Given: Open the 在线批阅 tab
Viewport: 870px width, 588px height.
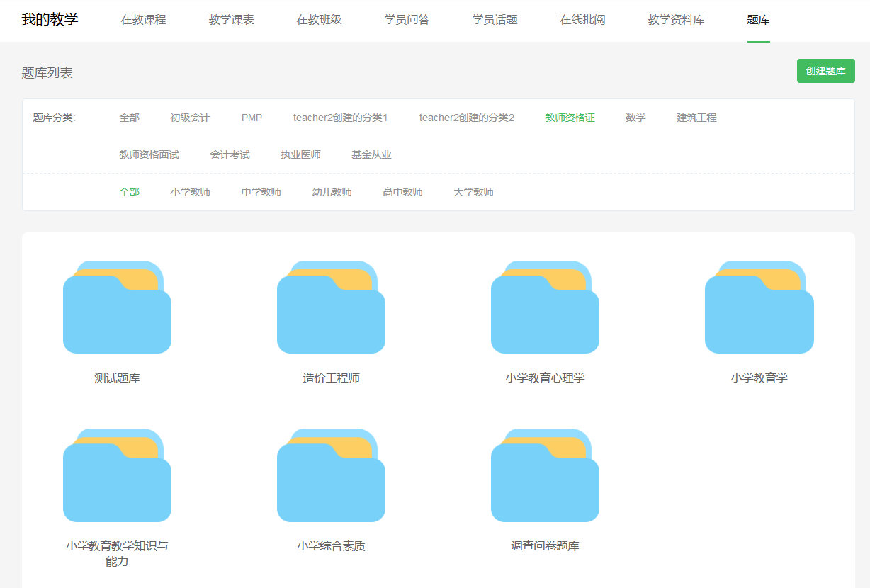Looking at the screenshot, I should pos(582,20).
